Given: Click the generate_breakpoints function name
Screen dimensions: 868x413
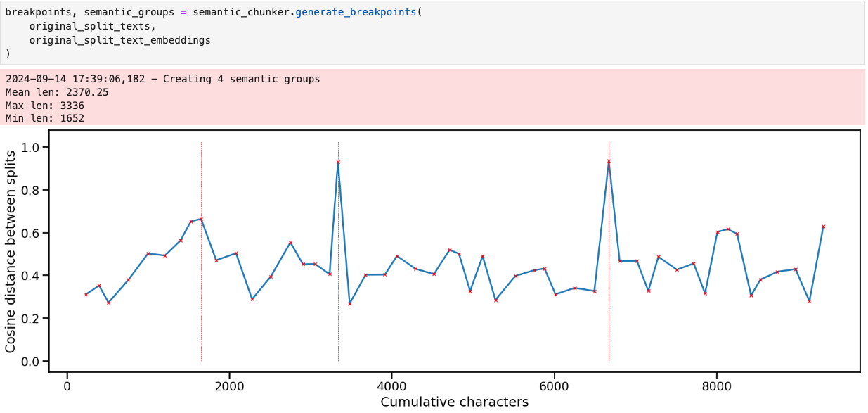Looking at the screenshot, I should (361, 11).
